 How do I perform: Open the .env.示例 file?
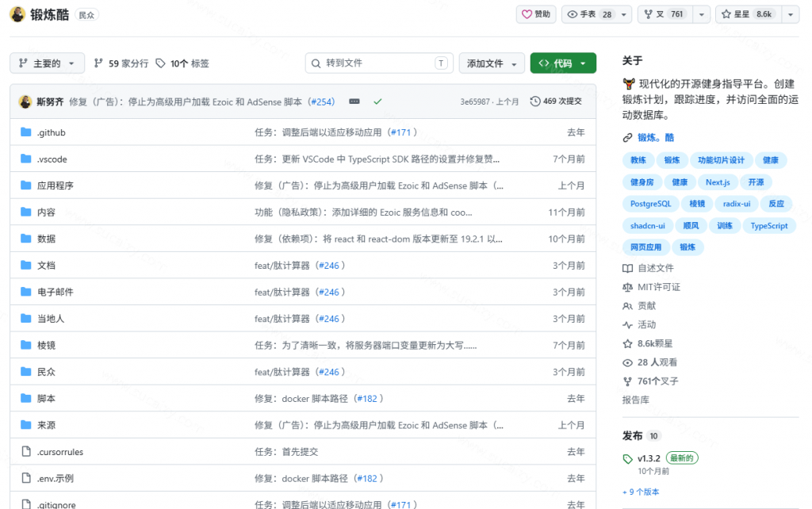(56, 478)
